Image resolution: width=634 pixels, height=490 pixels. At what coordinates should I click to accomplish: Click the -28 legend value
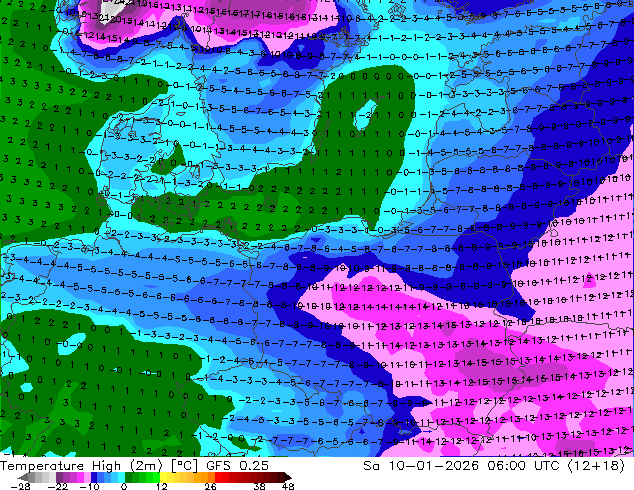[20, 486]
